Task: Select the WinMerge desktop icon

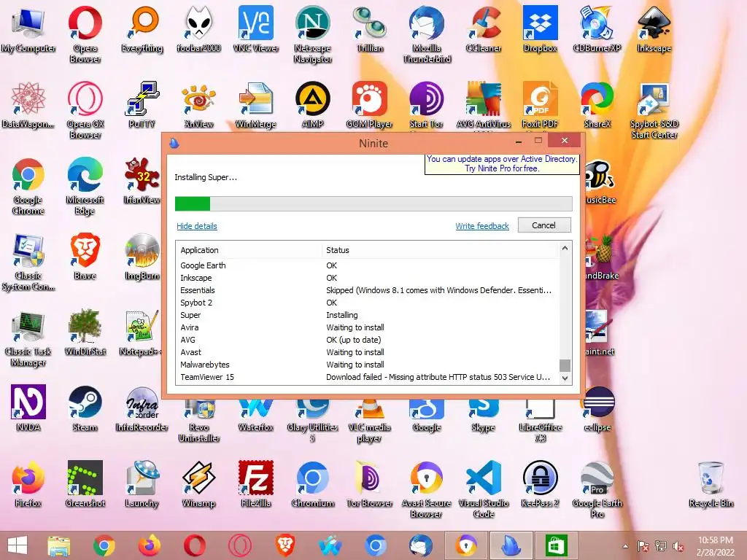Action: tap(256, 105)
